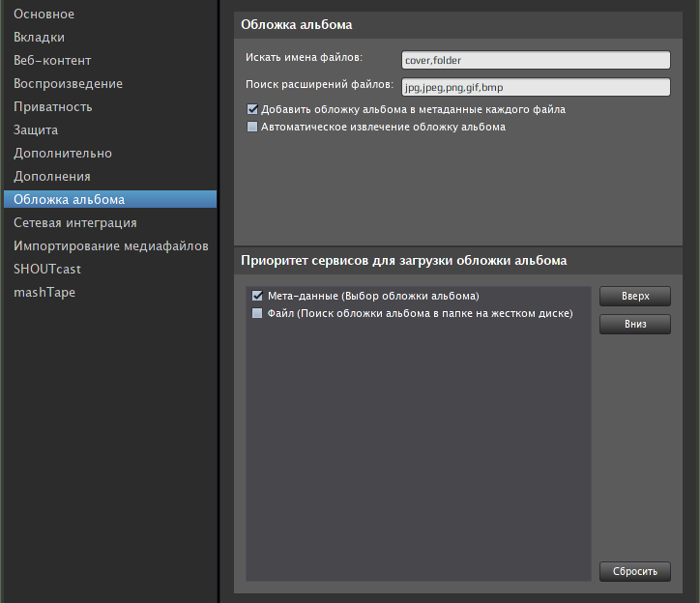Select the Файл (Поиск обложки альбома...) row
This screenshot has width=700, height=603.
[x=419, y=313]
